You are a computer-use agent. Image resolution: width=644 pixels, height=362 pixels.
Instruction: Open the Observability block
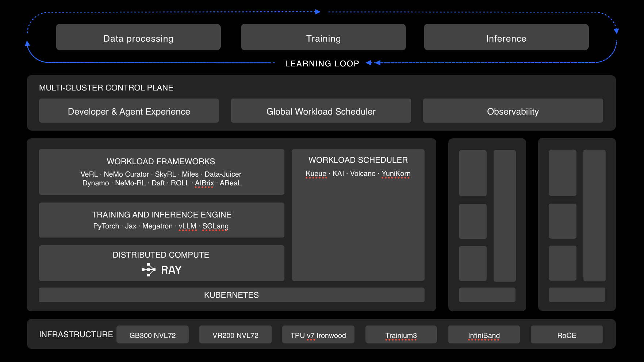tap(513, 111)
